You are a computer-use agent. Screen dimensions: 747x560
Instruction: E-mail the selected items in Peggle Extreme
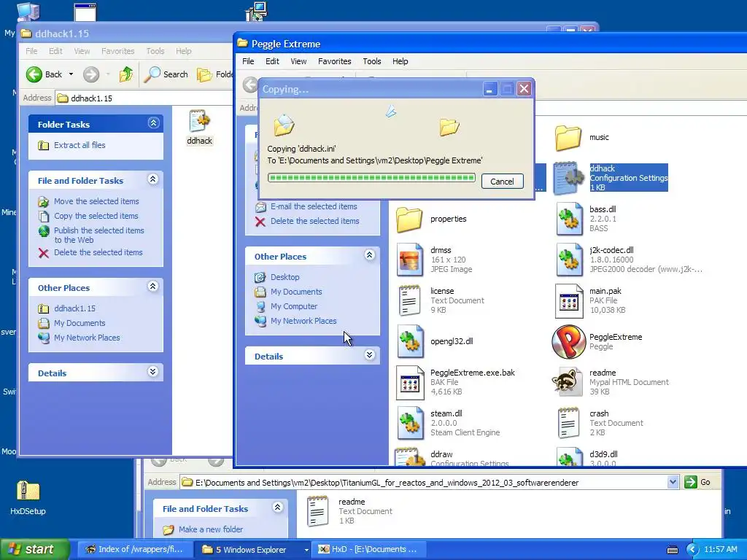coord(314,206)
